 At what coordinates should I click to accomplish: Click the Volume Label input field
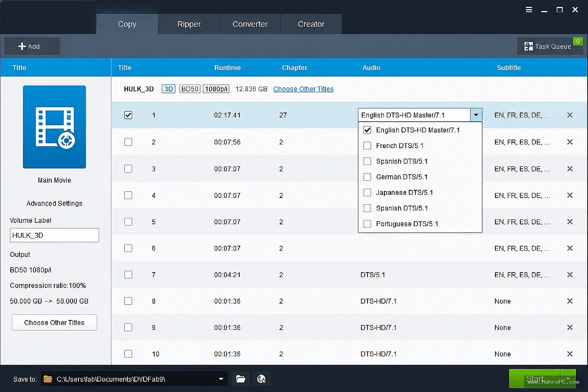[54, 235]
